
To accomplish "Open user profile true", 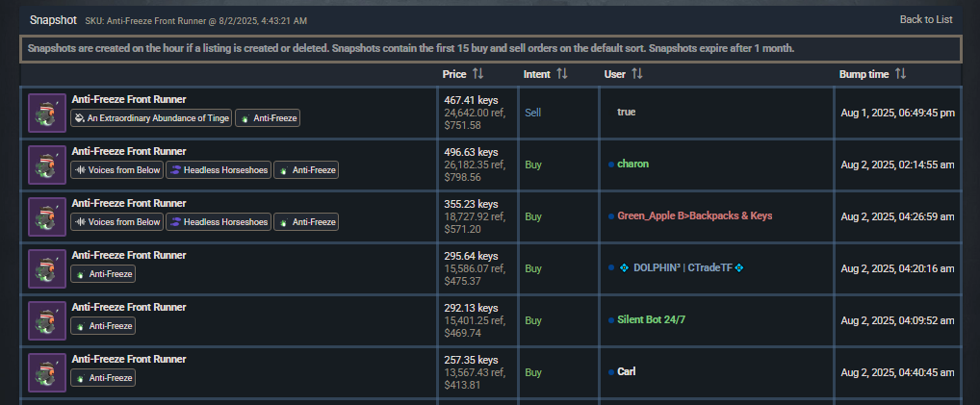I will [x=627, y=112].
